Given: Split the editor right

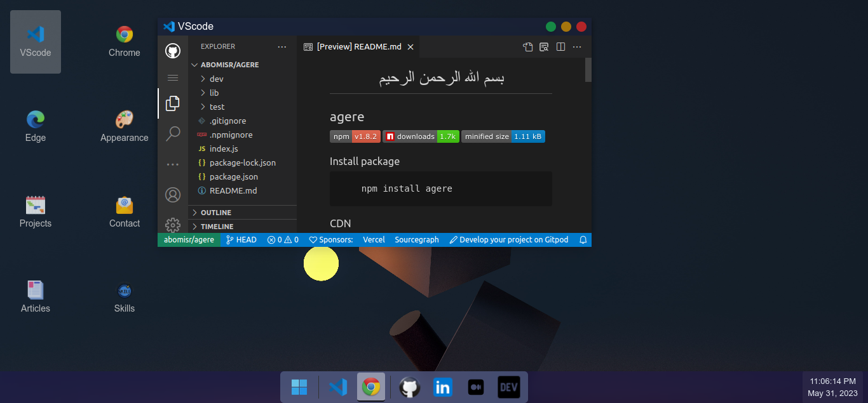Looking at the screenshot, I should tap(560, 46).
